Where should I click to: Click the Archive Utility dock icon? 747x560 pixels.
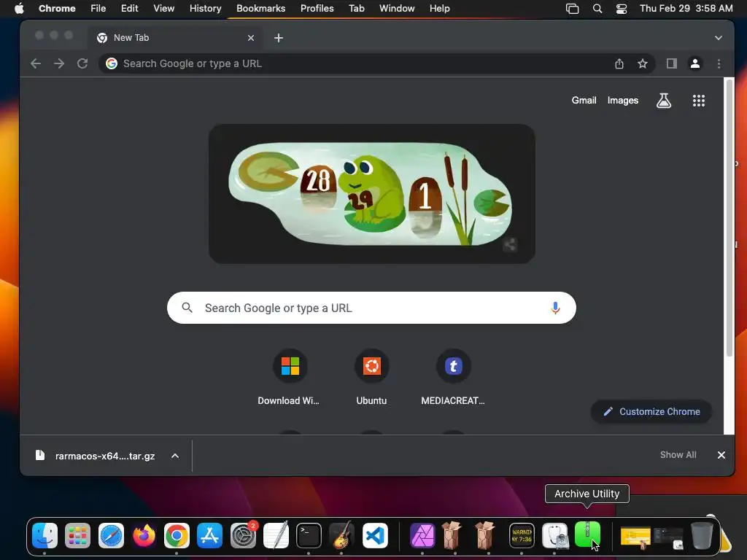click(x=587, y=534)
